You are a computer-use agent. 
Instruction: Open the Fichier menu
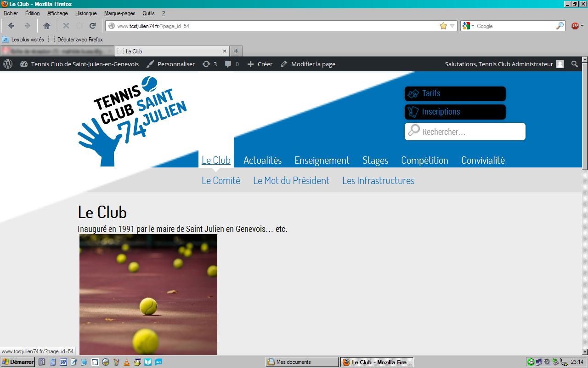click(x=10, y=13)
